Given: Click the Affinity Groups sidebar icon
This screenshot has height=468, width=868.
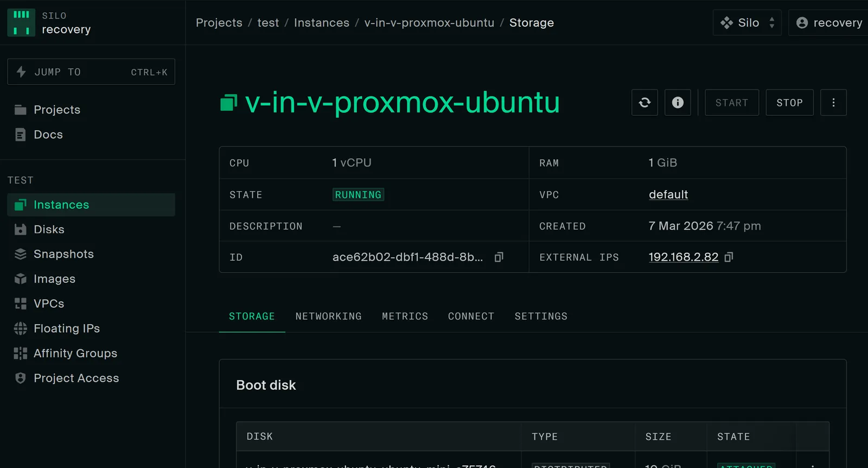Looking at the screenshot, I should click(x=20, y=353).
